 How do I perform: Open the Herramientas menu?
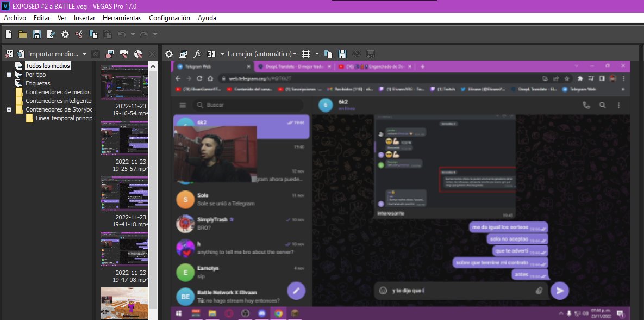pos(122,17)
